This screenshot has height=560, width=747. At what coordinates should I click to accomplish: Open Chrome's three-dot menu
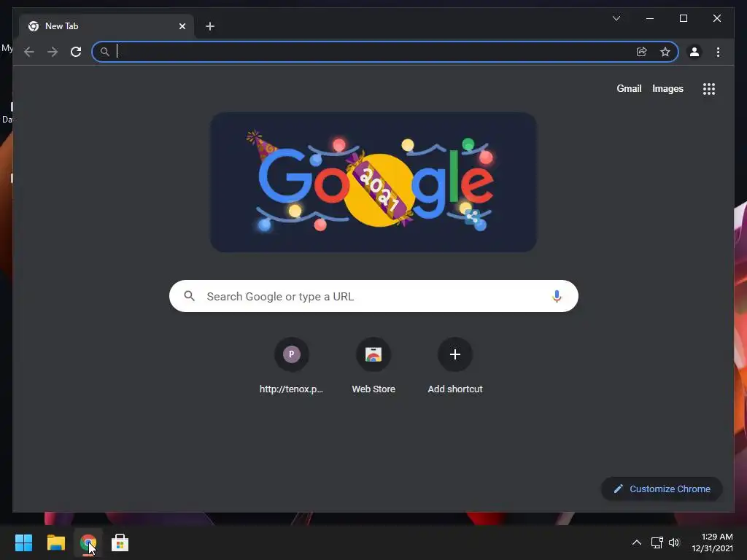click(718, 52)
